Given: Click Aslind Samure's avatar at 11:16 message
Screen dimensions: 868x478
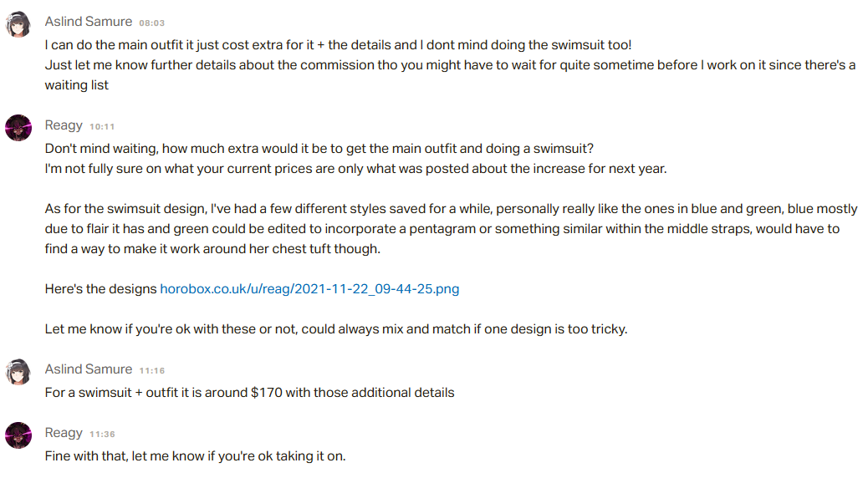Looking at the screenshot, I should [18, 372].
